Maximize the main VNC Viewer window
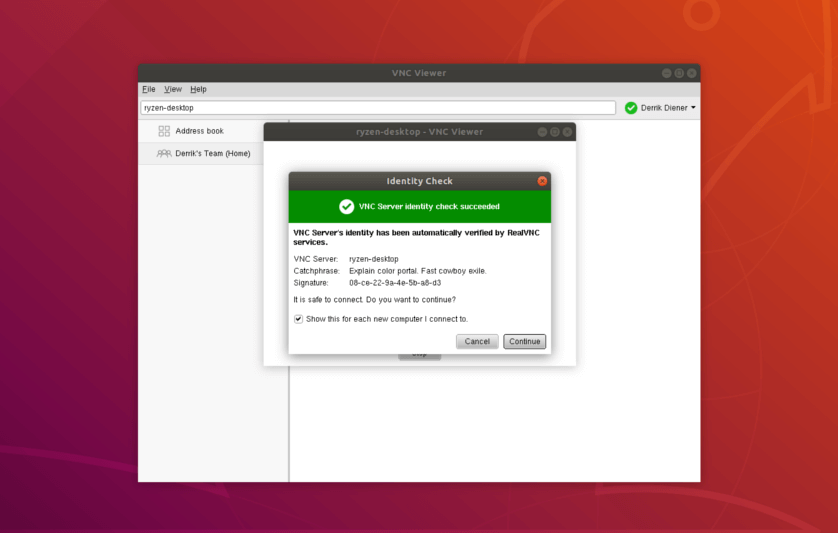Screen dimensions: 838x533 coord(679,73)
